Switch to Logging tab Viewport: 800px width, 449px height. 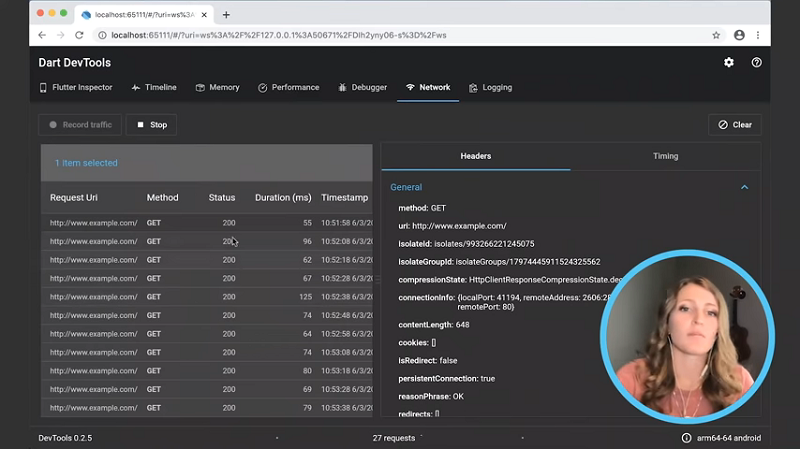[490, 87]
